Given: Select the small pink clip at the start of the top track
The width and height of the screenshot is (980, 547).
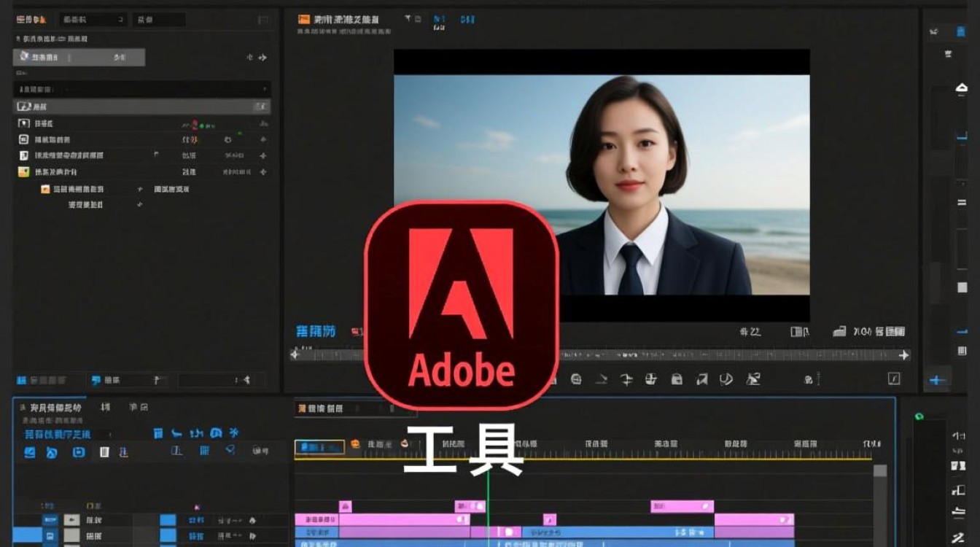Looking at the screenshot, I should click(x=345, y=506).
